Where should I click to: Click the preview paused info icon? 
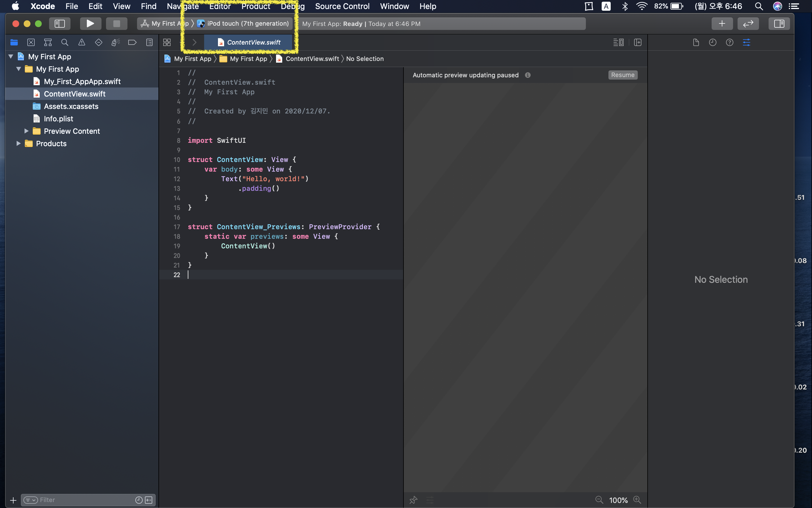tap(528, 75)
